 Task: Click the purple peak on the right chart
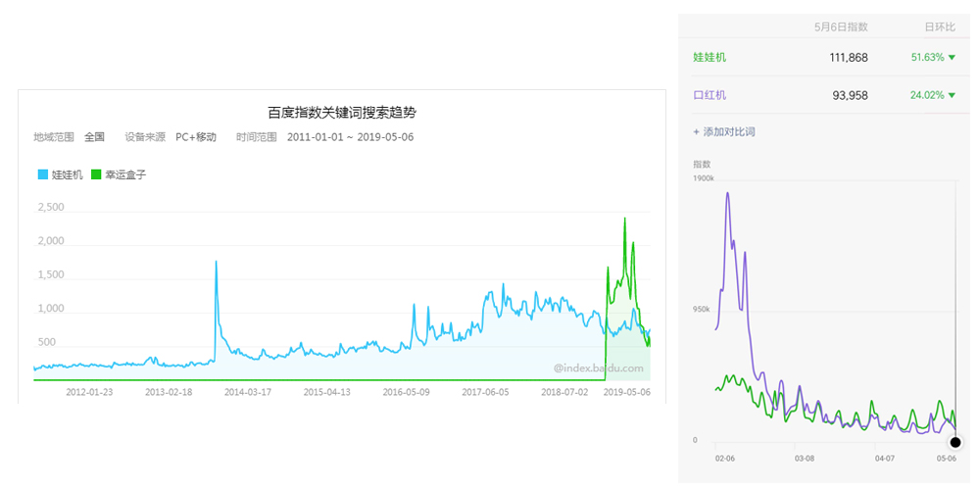[x=727, y=193]
